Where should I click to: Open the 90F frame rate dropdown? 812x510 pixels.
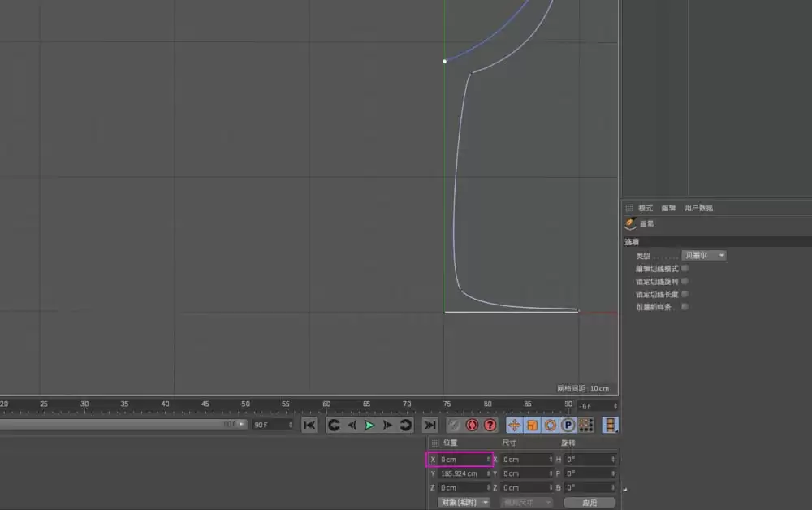point(274,425)
